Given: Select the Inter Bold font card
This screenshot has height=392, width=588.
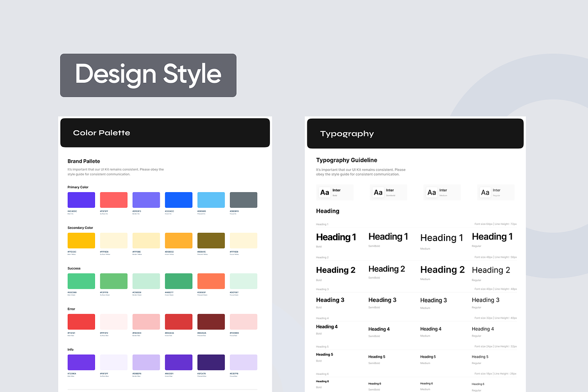Looking at the screenshot, I should pyautogui.click(x=335, y=192).
